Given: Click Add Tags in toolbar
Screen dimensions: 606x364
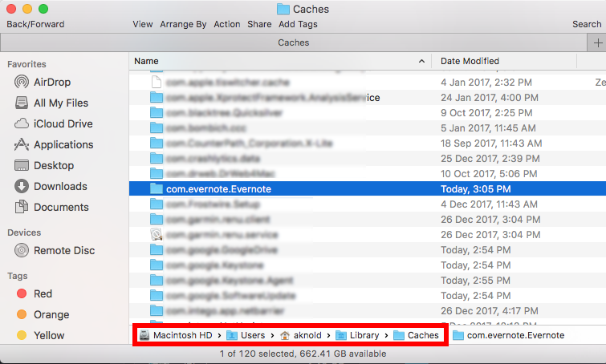Looking at the screenshot, I should 298,24.
